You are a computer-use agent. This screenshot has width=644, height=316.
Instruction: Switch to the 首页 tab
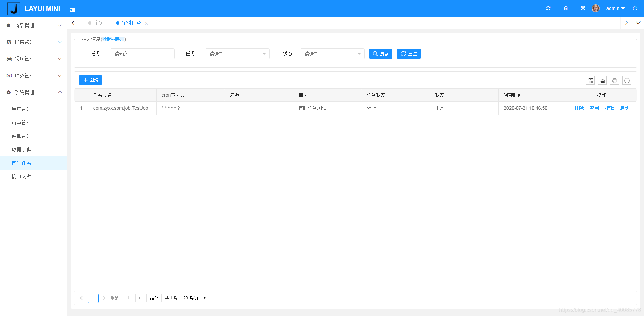(97, 23)
